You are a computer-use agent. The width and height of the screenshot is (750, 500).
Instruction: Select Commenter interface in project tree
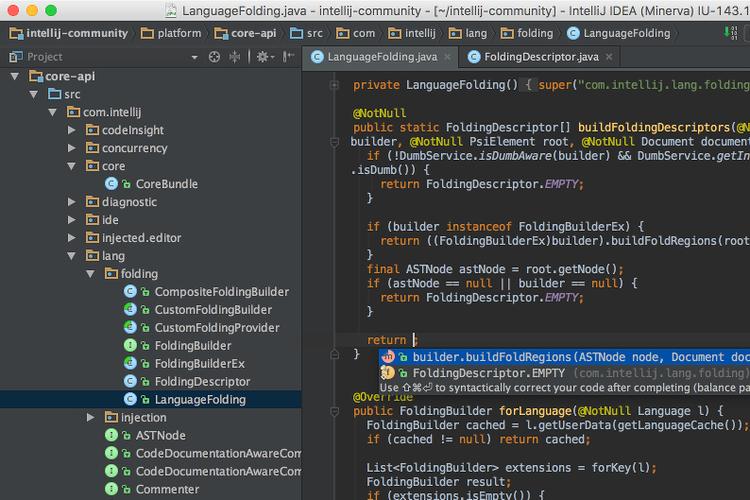(x=167, y=489)
